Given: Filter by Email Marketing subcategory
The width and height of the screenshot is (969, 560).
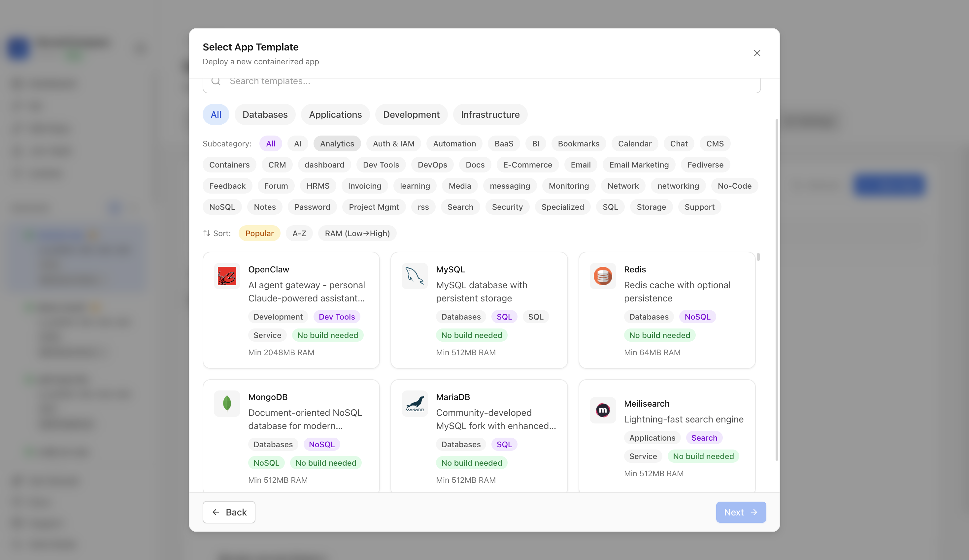Looking at the screenshot, I should (639, 165).
